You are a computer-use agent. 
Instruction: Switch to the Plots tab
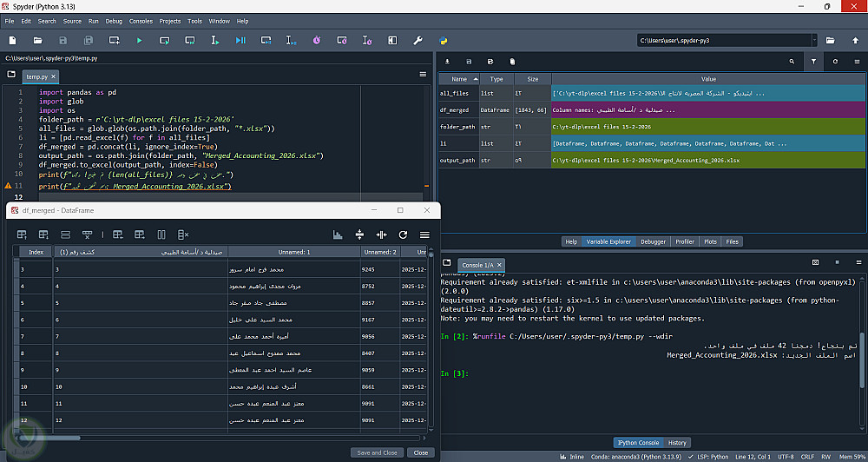pos(710,241)
